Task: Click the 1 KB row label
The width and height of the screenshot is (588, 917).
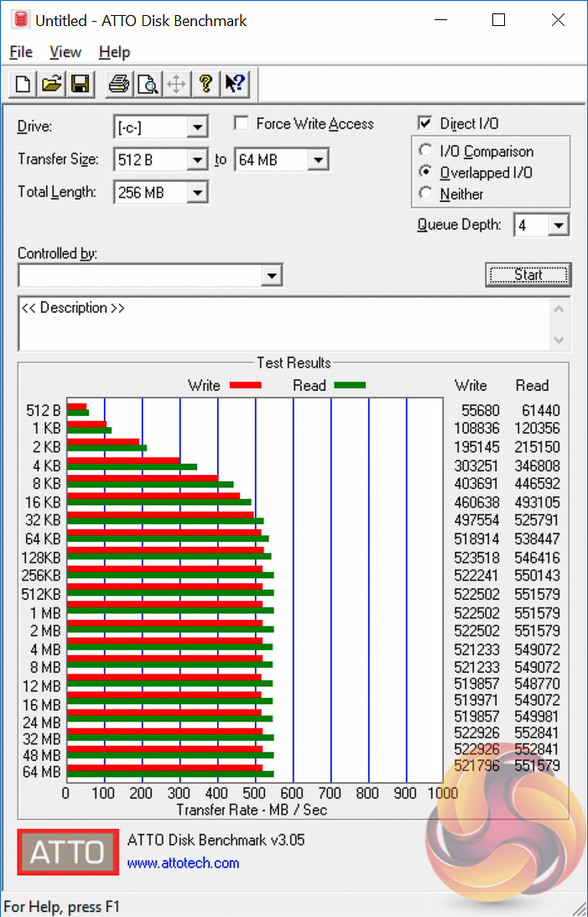Action: [46, 429]
